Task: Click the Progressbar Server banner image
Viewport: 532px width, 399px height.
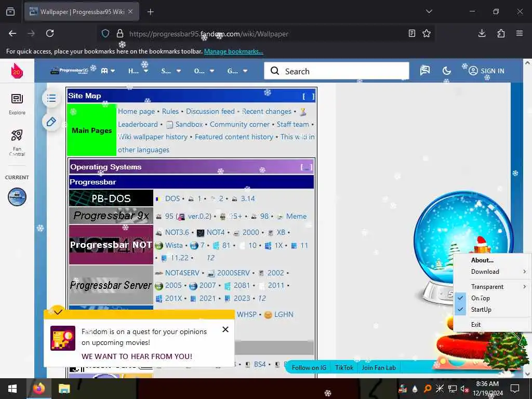Action: (x=111, y=285)
